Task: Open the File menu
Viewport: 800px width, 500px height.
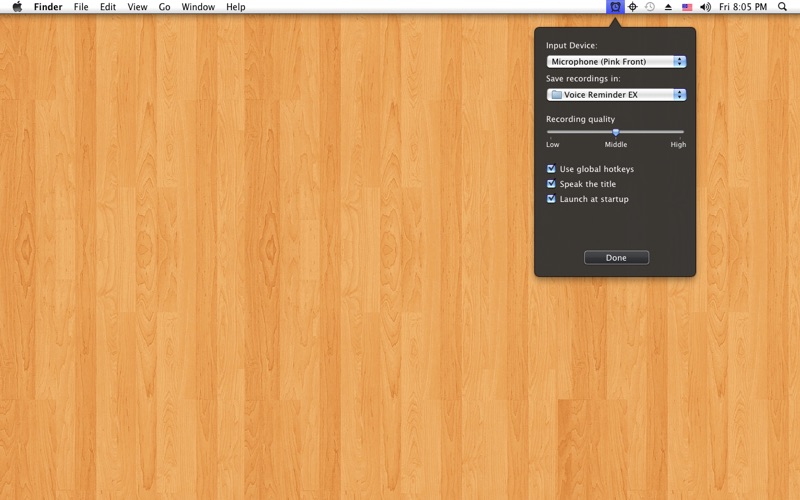Action: point(81,7)
